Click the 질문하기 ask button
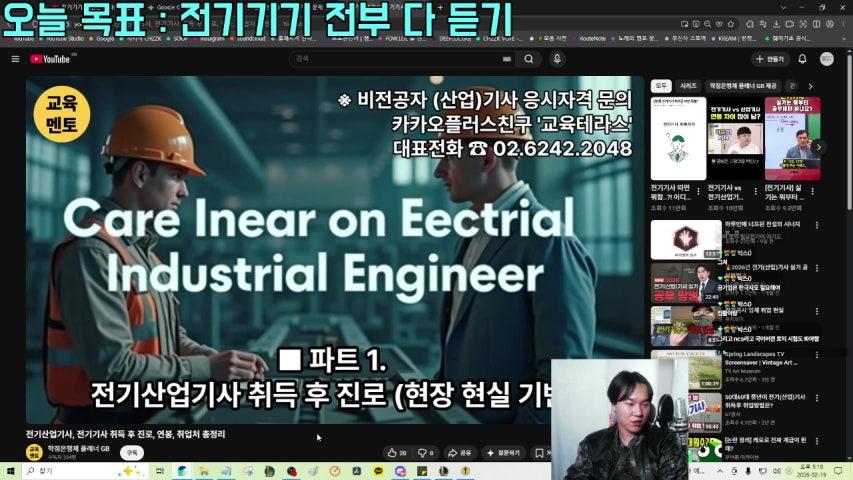 pyautogui.click(x=504, y=453)
